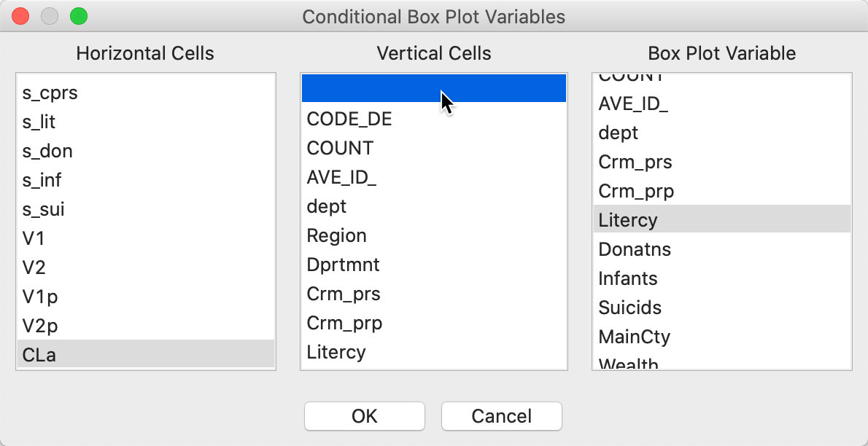Select Region in Vertical Cells list

(x=434, y=235)
